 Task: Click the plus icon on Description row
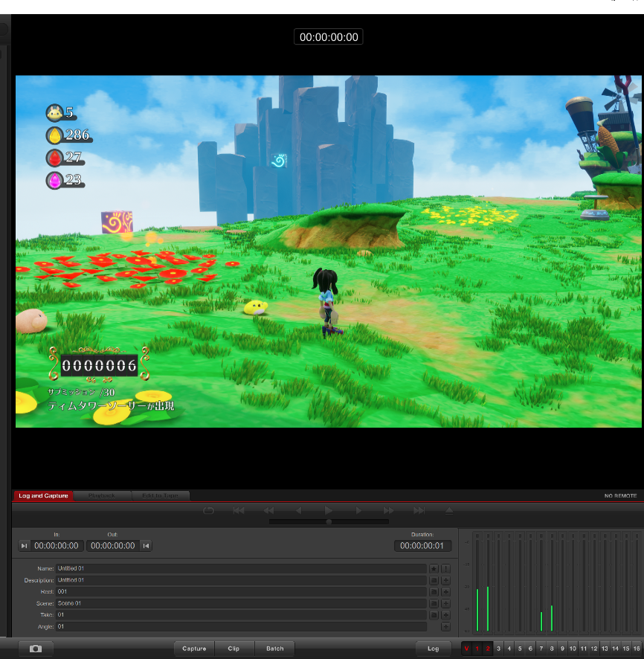tap(445, 580)
